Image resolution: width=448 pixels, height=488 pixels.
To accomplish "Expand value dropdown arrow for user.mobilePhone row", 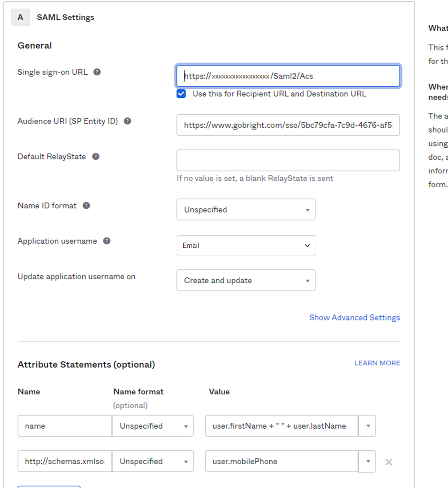I will click(368, 461).
